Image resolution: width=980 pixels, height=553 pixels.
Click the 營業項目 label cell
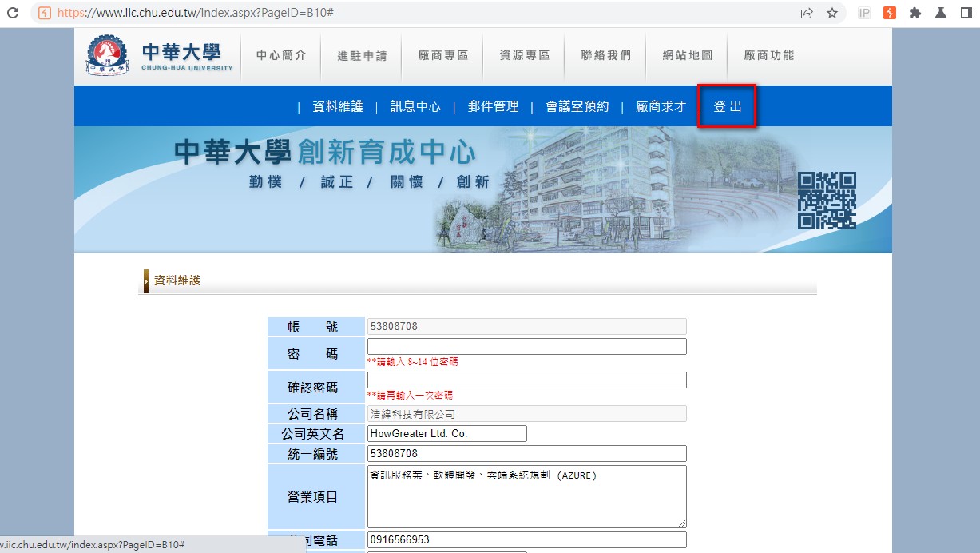click(317, 496)
